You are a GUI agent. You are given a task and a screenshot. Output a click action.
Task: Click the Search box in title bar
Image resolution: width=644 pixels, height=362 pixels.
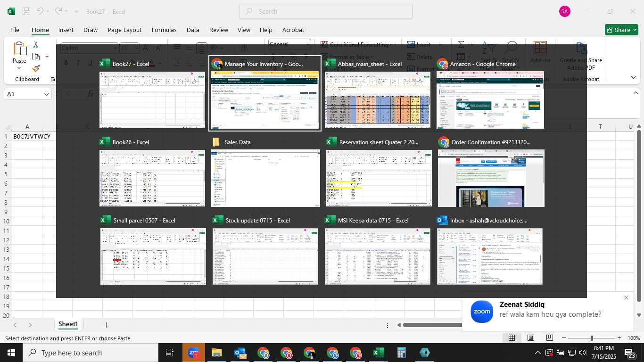tap(325, 11)
